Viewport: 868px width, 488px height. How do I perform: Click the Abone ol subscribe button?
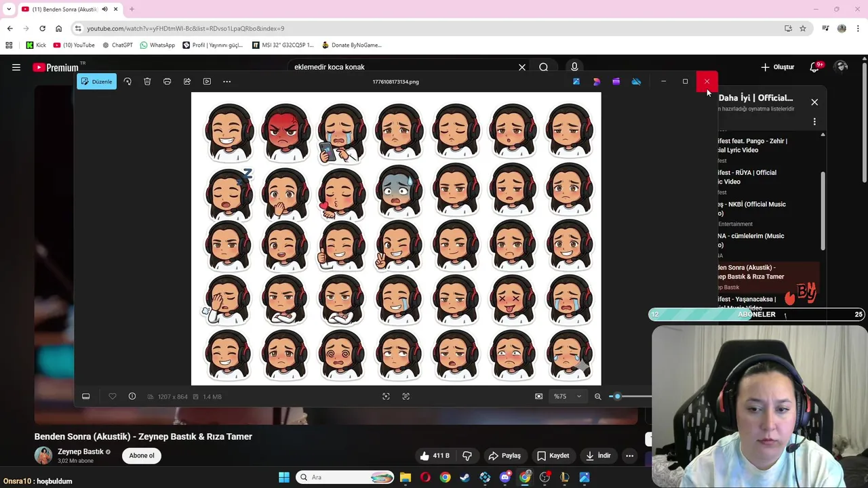(x=142, y=455)
